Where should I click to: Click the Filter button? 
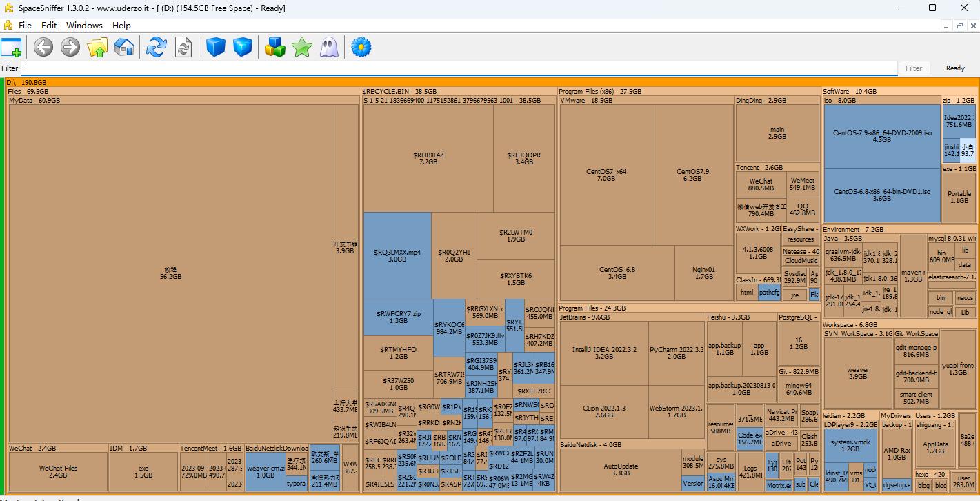(x=914, y=68)
